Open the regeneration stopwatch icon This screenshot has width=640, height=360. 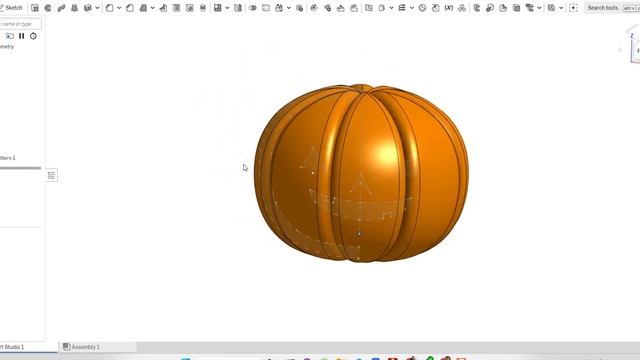[33, 36]
